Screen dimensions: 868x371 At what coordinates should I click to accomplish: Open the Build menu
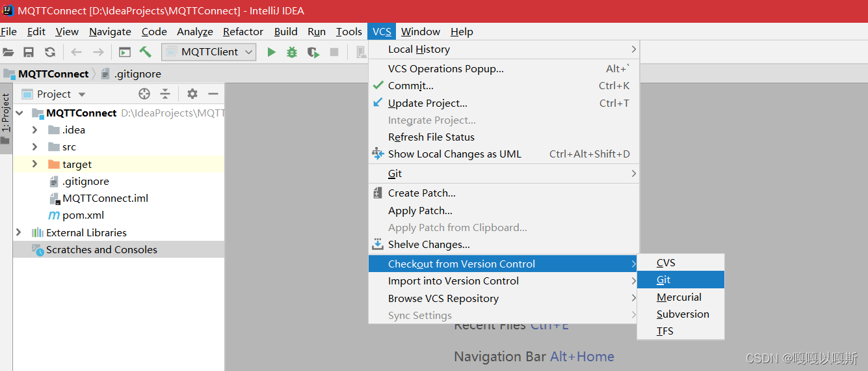[x=286, y=31]
